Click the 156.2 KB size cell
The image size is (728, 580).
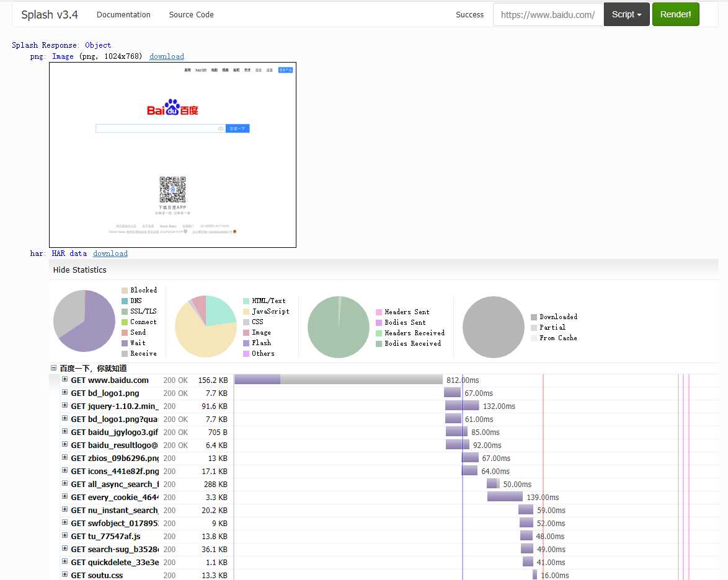click(x=213, y=380)
